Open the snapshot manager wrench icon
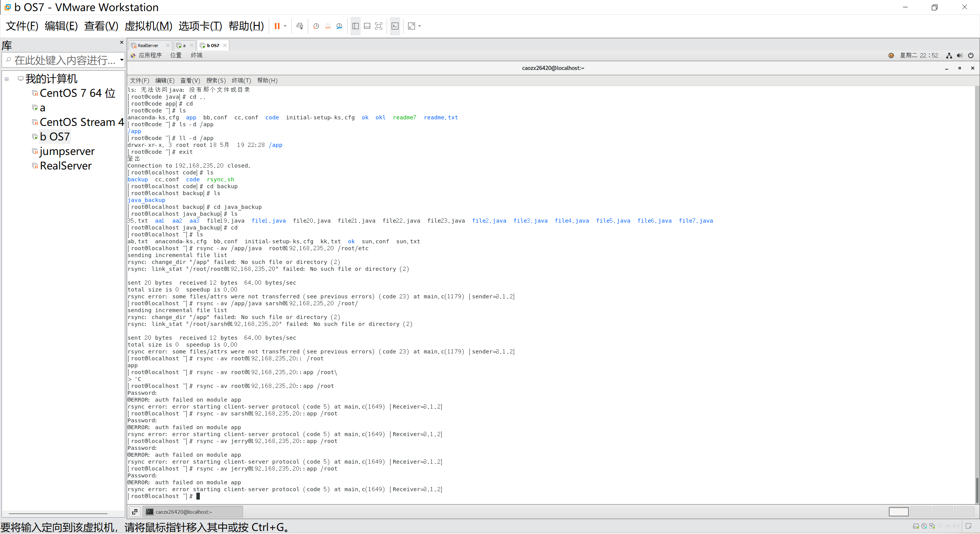Screen dimensions: 980x534 click(339, 26)
